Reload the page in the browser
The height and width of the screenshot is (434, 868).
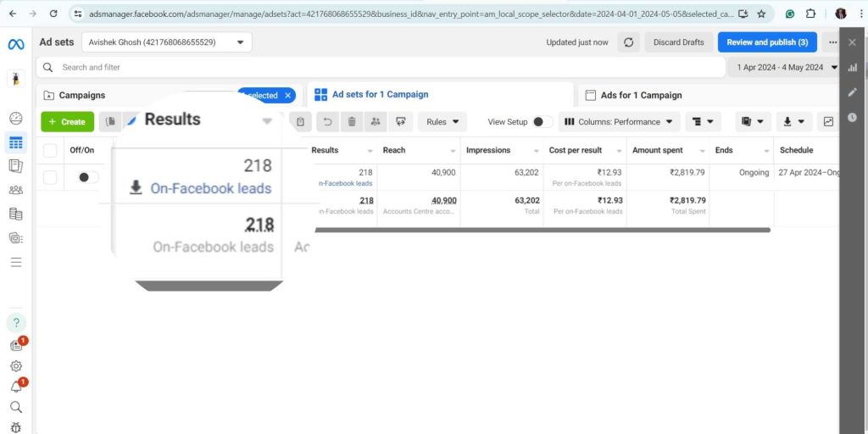pyautogui.click(x=53, y=14)
